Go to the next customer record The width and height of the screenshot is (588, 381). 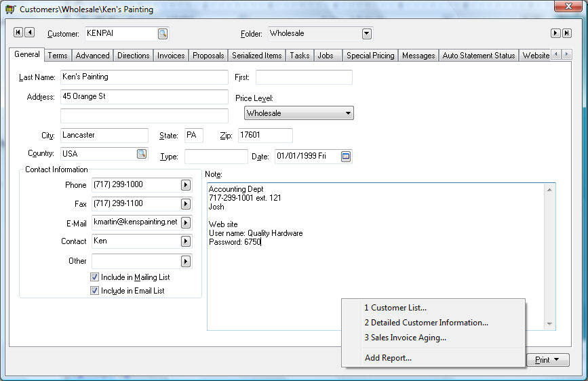point(555,33)
